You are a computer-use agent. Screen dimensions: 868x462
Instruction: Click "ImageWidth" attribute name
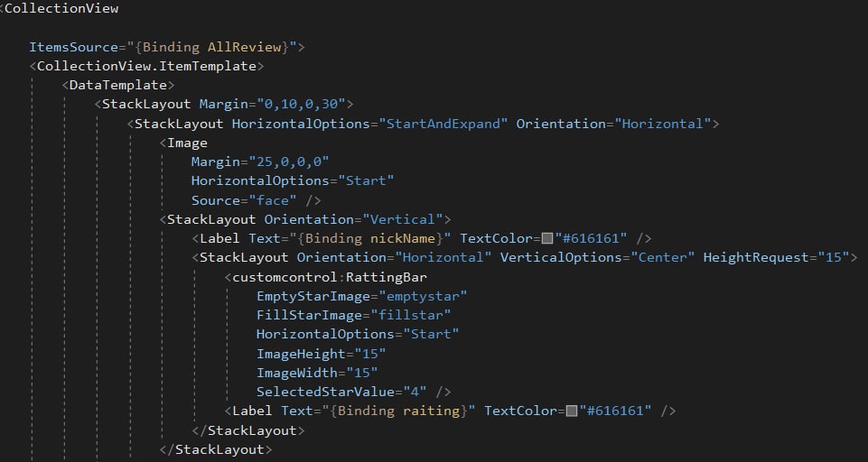[297, 373]
